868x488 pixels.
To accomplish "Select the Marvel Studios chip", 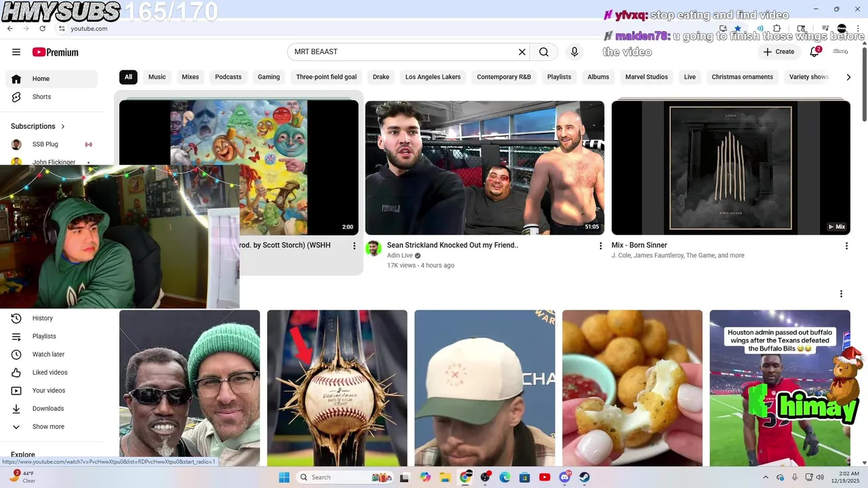I will click(x=647, y=77).
